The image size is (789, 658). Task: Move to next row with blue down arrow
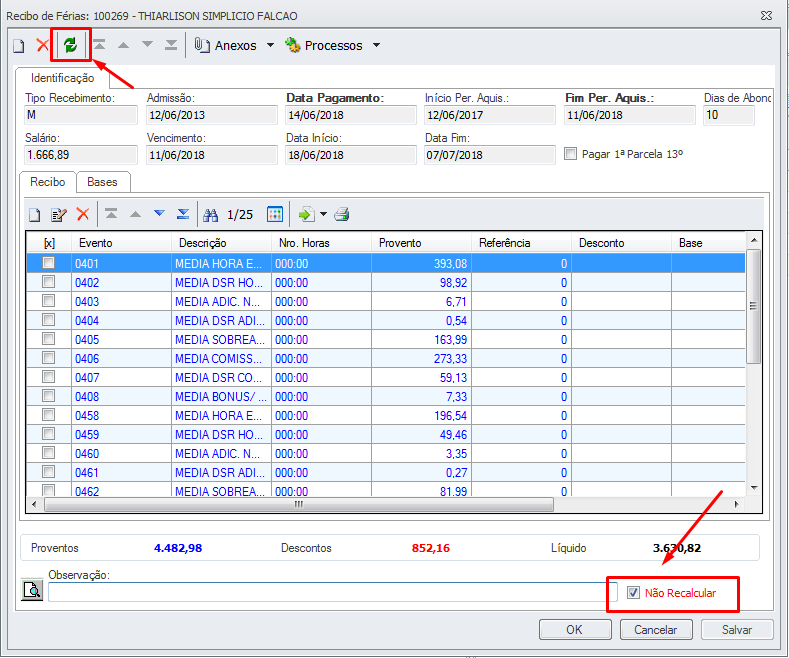[x=160, y=214]
